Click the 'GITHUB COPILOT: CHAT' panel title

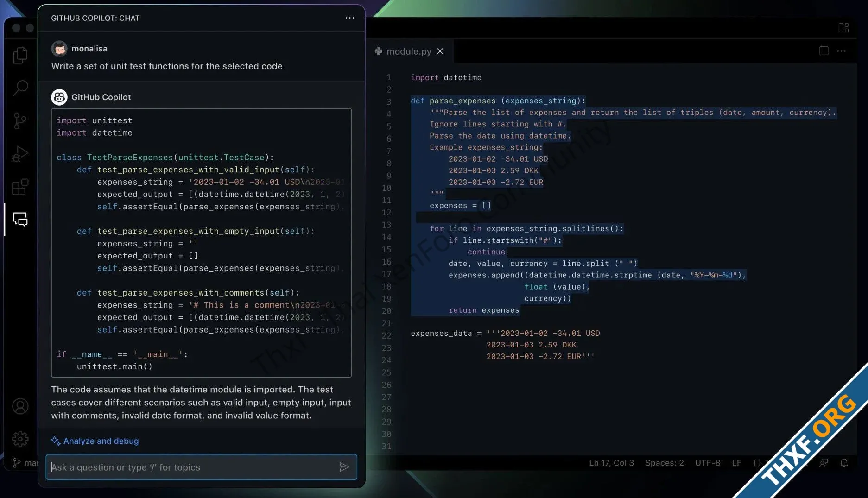point(95,18)
